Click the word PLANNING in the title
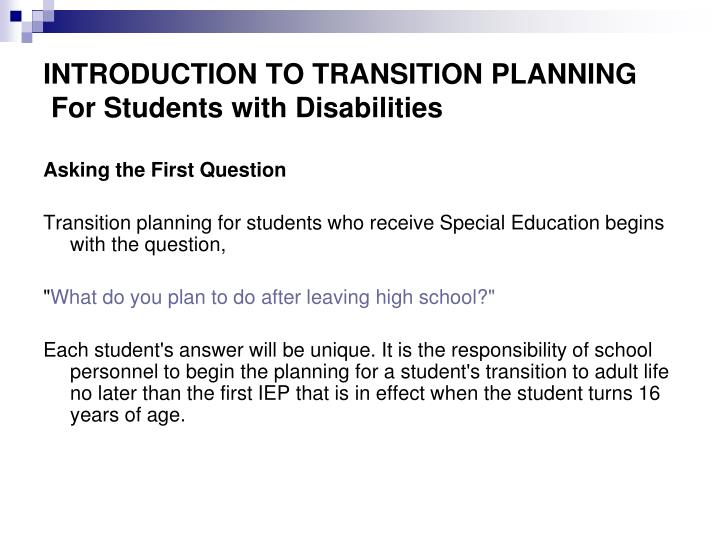 click(x=564, y=74)
